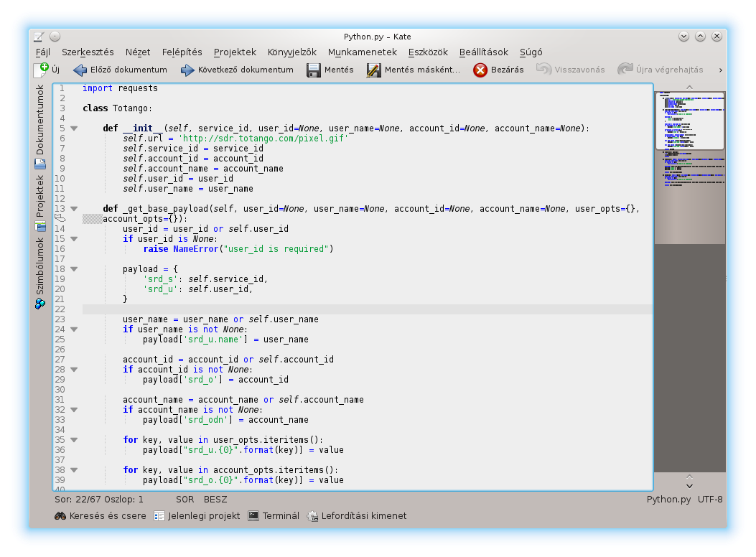This screenshot has height=557, width=756.
Task: Click the Visszavonás undo icon
Action: coord(544,70)
